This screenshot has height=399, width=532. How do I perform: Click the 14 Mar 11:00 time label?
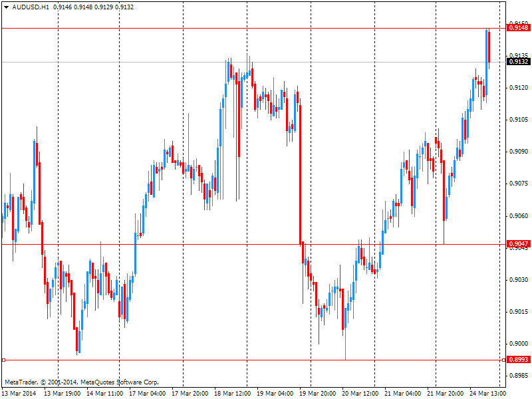point(105,394)
